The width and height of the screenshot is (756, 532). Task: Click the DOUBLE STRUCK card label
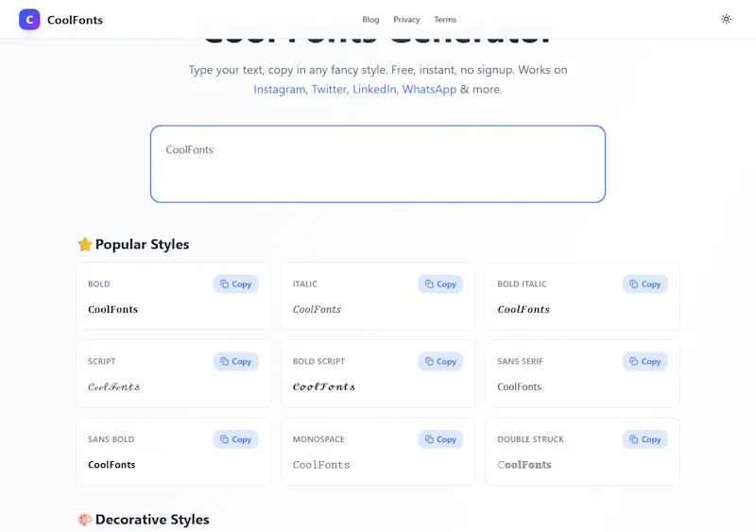pyautogui.click(x=530, y=439)
